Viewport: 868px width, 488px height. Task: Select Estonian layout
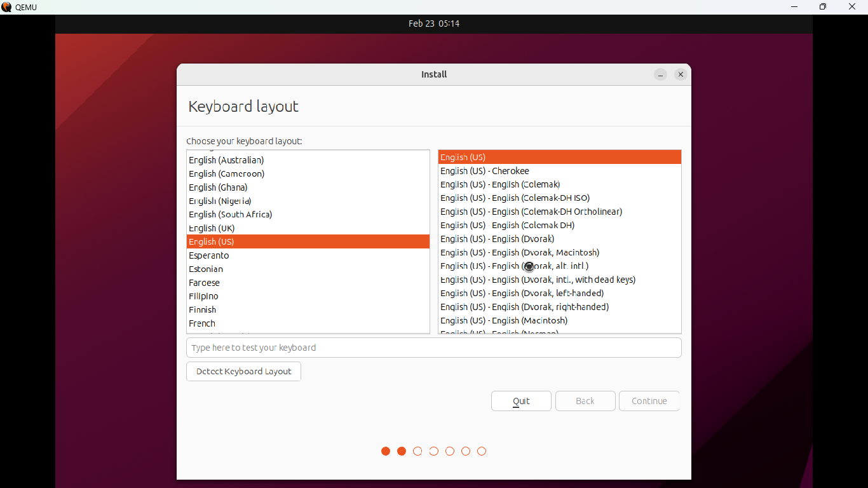click(x=308, y=269)
